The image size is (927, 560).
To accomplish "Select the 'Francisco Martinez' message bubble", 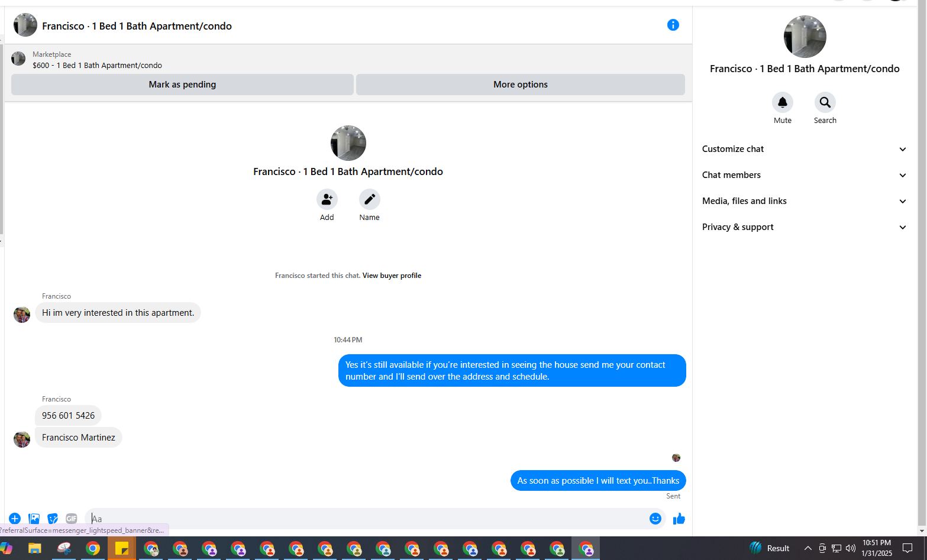I will [79, 438].
